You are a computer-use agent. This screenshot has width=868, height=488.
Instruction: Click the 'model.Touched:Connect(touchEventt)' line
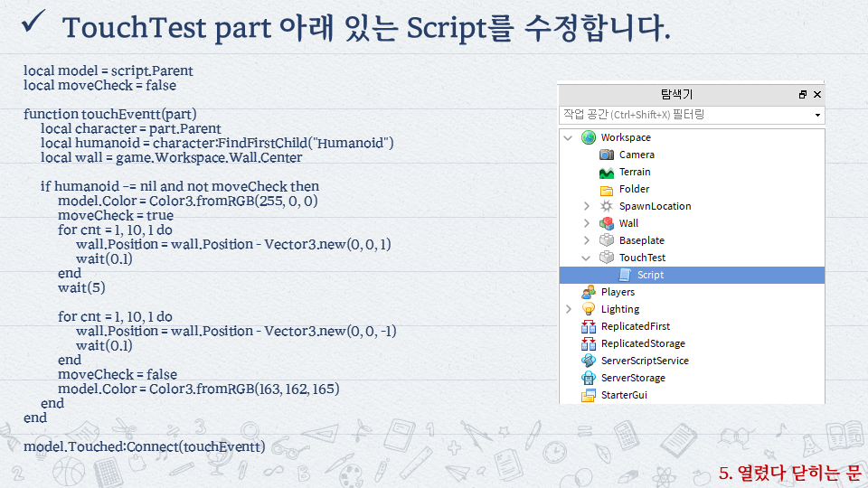click(144, 446)
